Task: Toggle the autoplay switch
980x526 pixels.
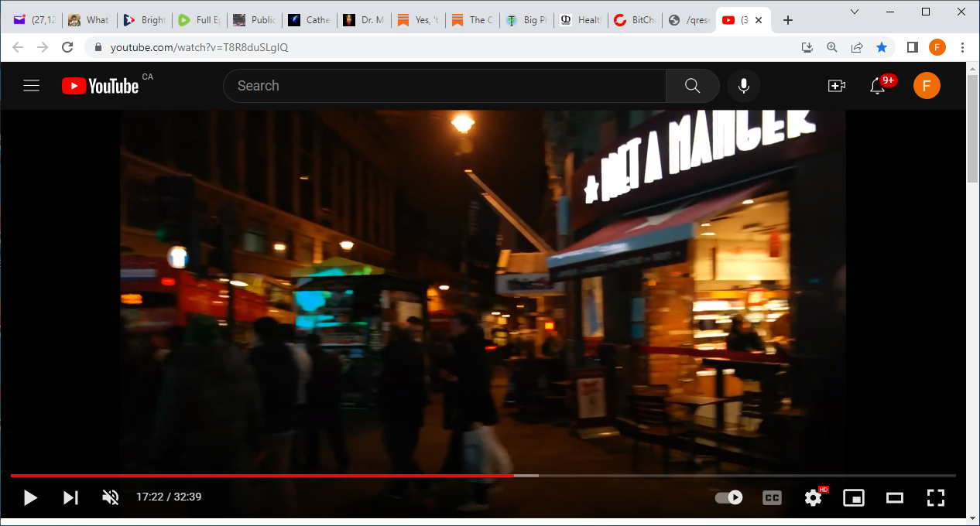Action: click(728, 497)
